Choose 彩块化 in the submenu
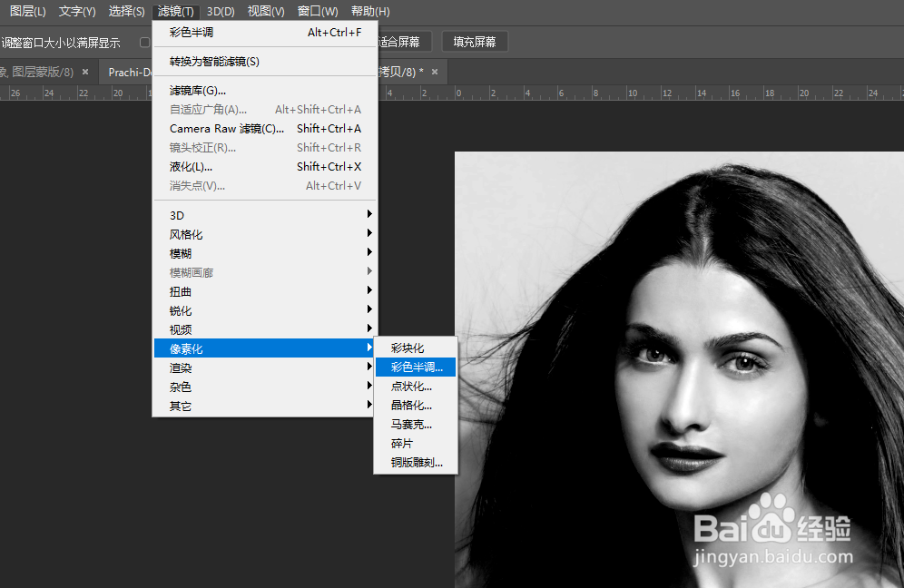 point(416,348)
